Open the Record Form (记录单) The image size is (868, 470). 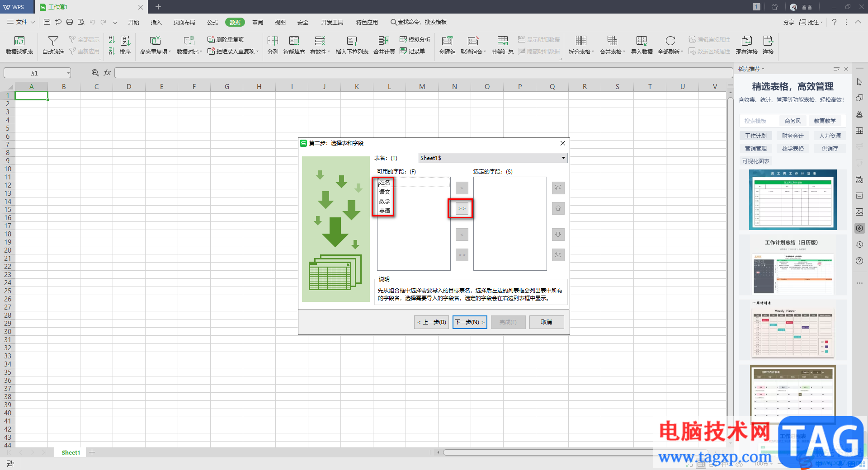[412, 51]
